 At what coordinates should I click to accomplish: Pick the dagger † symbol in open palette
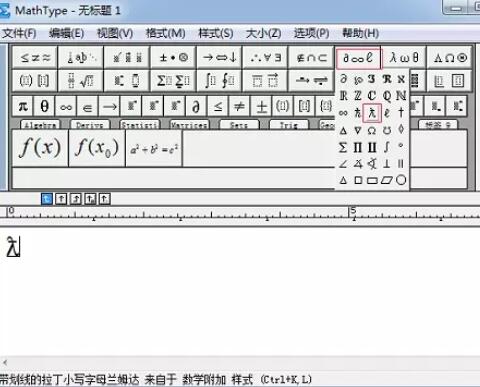401,113
